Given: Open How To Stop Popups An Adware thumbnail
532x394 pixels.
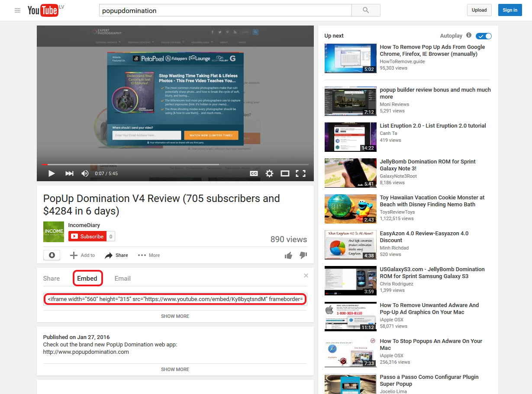Looking at the screenshot, I should click(351, 352).
